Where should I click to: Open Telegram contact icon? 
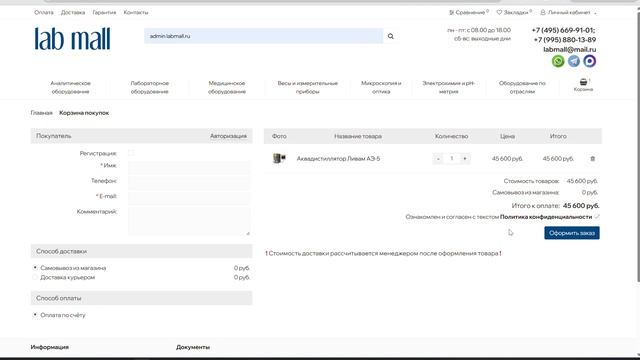point(574,61)
